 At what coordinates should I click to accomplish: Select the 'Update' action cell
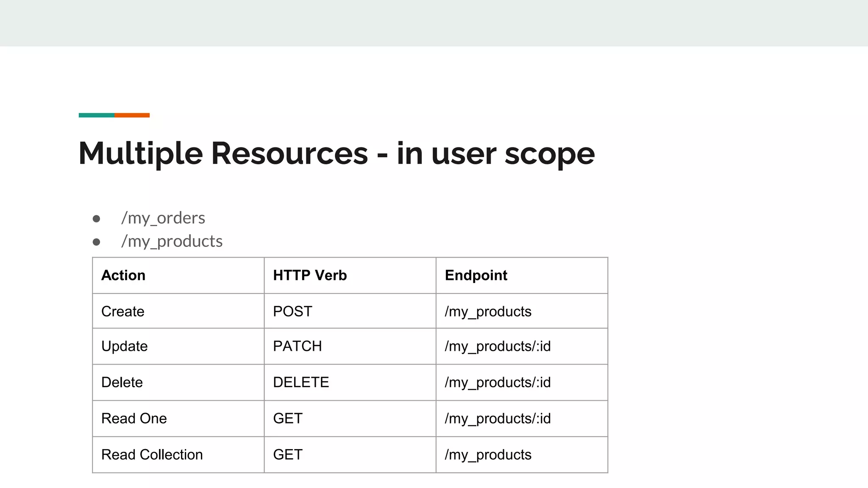pyautogui.click(x=178, y=346)
